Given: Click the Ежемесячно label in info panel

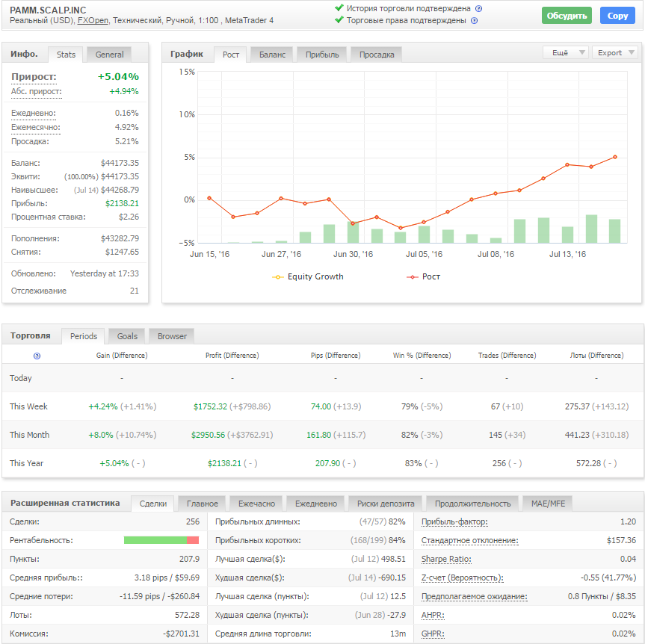Looking at the screenshot, I should 35,127.
